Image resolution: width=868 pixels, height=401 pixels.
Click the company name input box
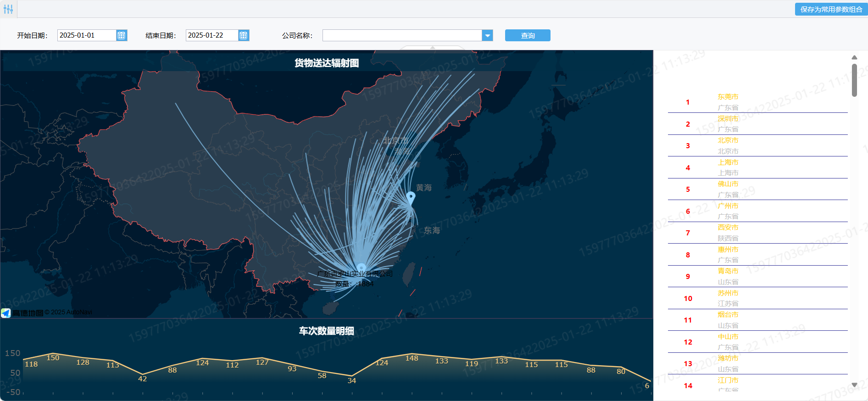402,35
